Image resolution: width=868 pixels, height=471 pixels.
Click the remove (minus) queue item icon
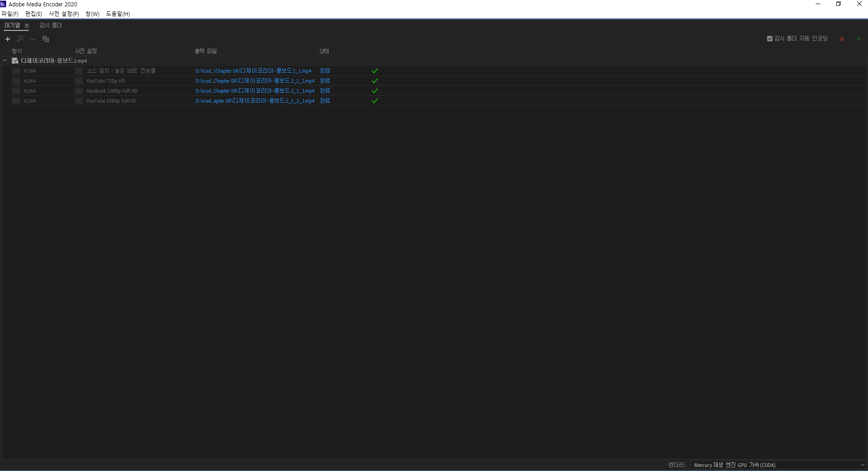(x=33, y=39)
